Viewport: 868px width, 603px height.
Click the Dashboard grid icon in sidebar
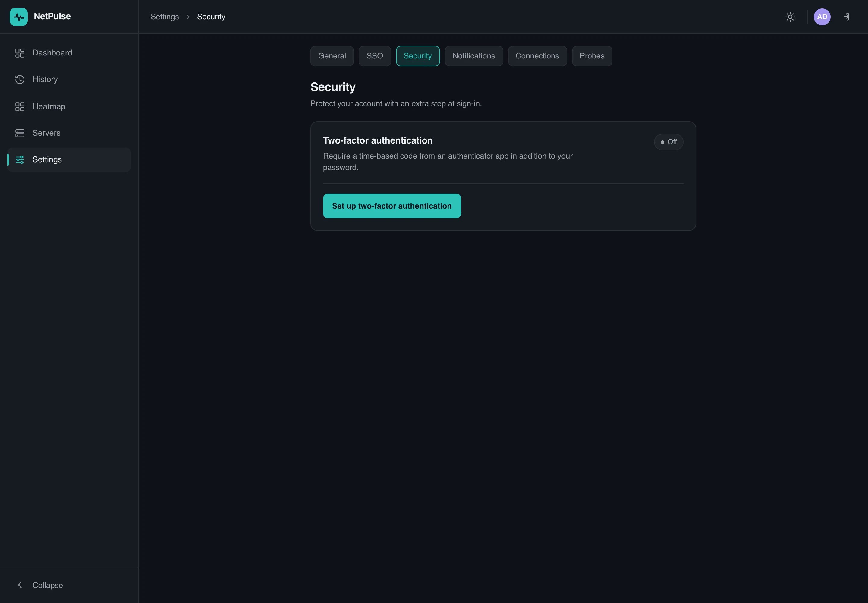[20, 53]
